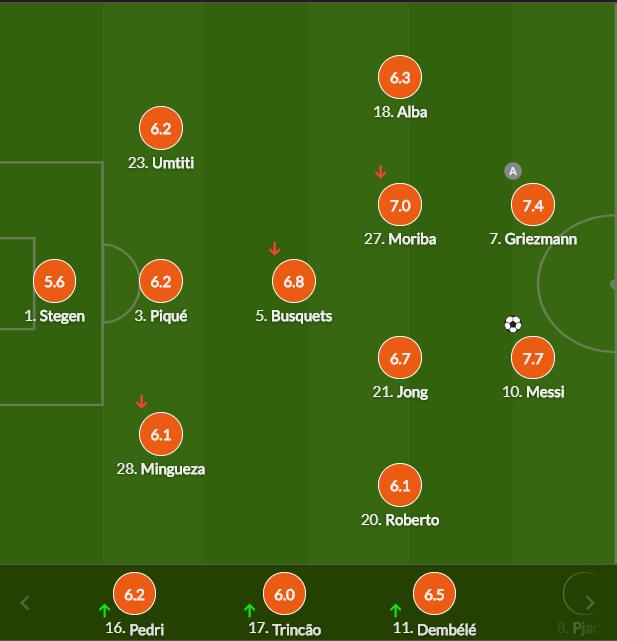Viewport: 617px width, 641px height.
Task: Click Busquets' red substitution arrow
Action: (x=275, y=249)
